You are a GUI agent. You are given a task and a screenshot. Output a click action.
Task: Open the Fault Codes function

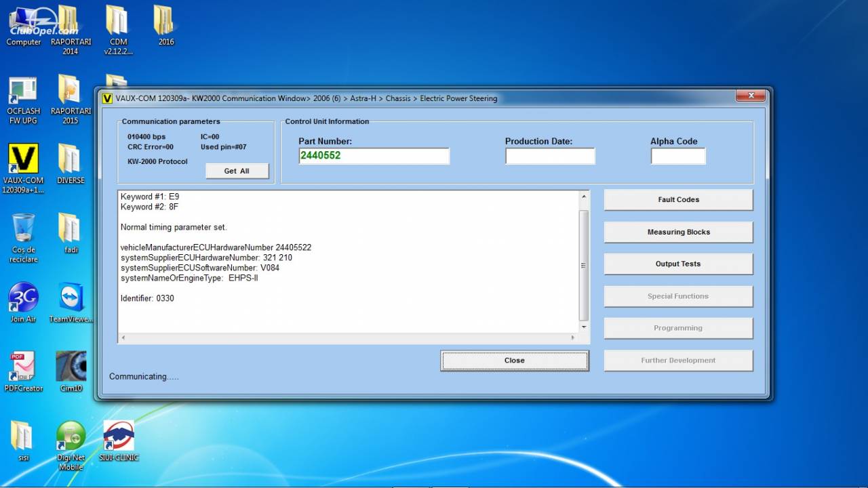click(x=678, y=199)
